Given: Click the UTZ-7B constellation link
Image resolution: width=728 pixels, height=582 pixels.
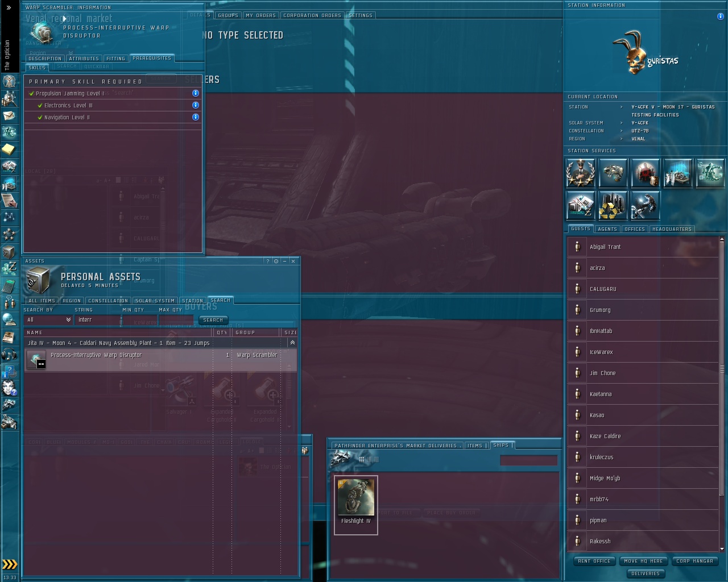Looking at the screenshot, I should pos(640,131).
